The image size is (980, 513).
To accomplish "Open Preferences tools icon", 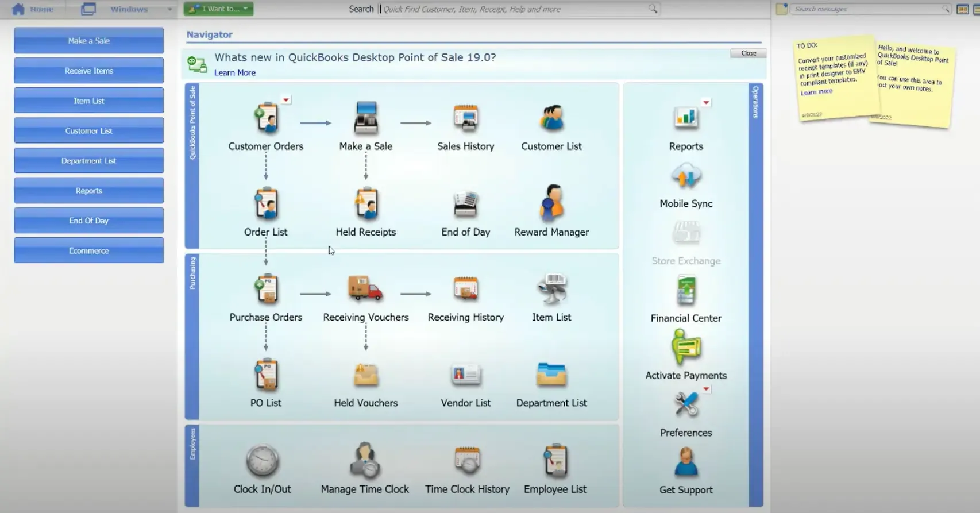I will [686, 404].
